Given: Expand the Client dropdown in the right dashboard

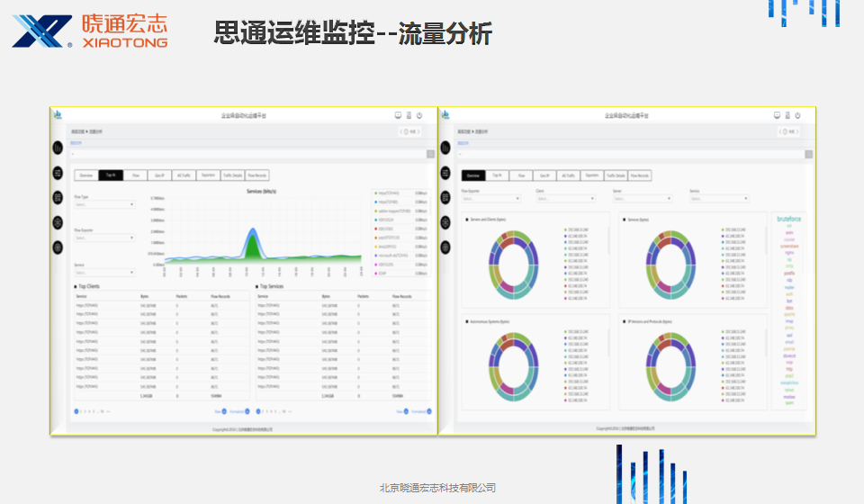Looking at the screenshot, I should click(x=567, y=199).
